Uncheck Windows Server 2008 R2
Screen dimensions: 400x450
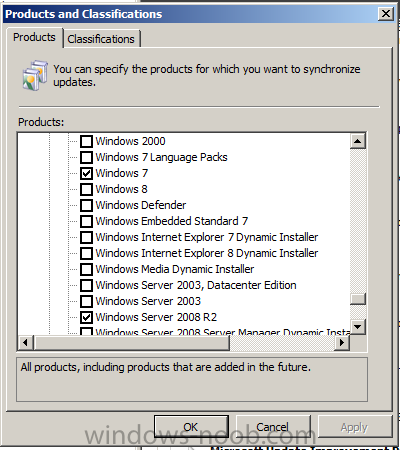[86, 317]
